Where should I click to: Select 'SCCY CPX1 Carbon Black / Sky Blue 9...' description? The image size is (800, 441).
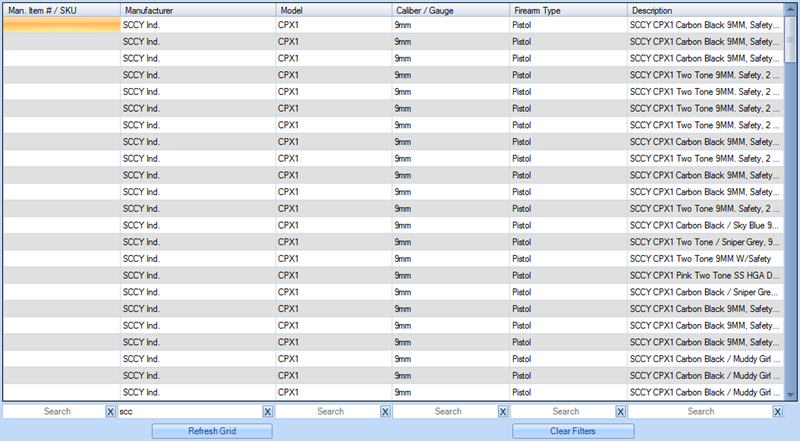tap(704, 225)
